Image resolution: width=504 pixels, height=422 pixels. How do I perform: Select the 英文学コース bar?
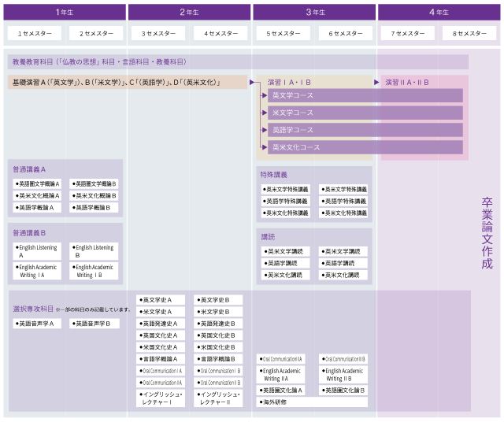pyautogui.click(x=365, y=95)
